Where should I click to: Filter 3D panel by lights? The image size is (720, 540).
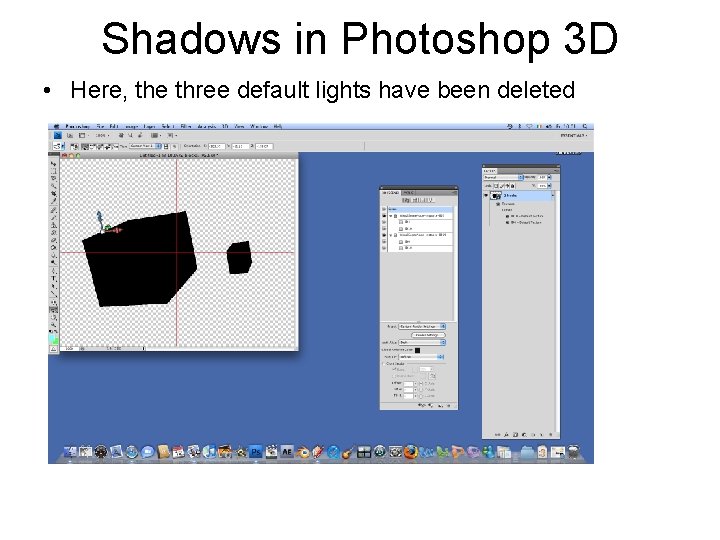(x=430, y=200)
